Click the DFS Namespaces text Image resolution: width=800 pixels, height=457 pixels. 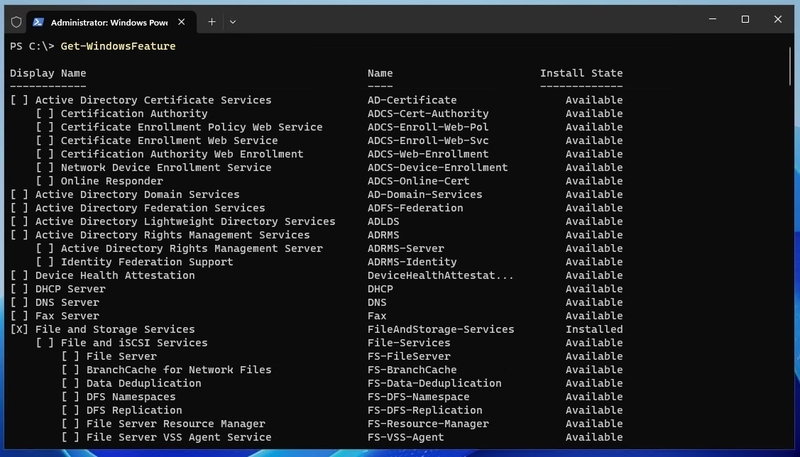131,397
